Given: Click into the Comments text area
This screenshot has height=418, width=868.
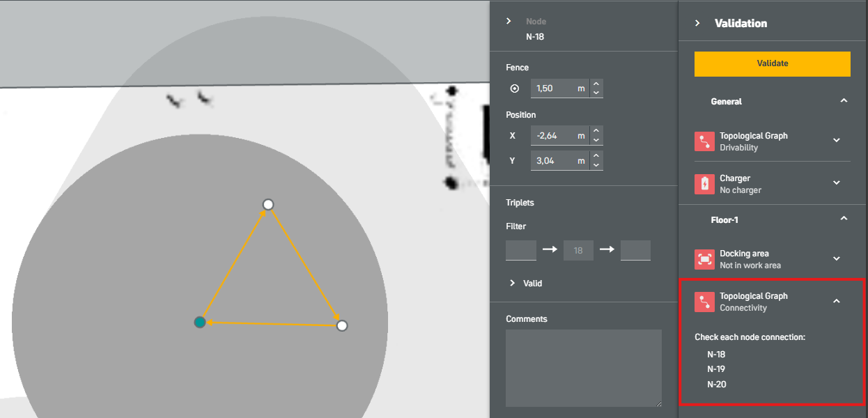Looking at the screenshot, I should (584, 368).
